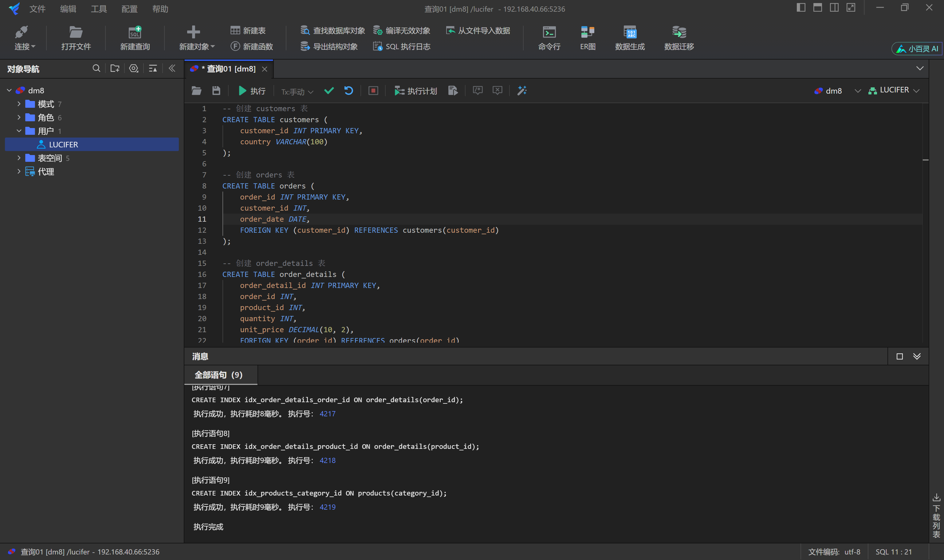Search objects in the 对象导航 navigation panel
The image size is (944, 560).
(x=96, y=68)
